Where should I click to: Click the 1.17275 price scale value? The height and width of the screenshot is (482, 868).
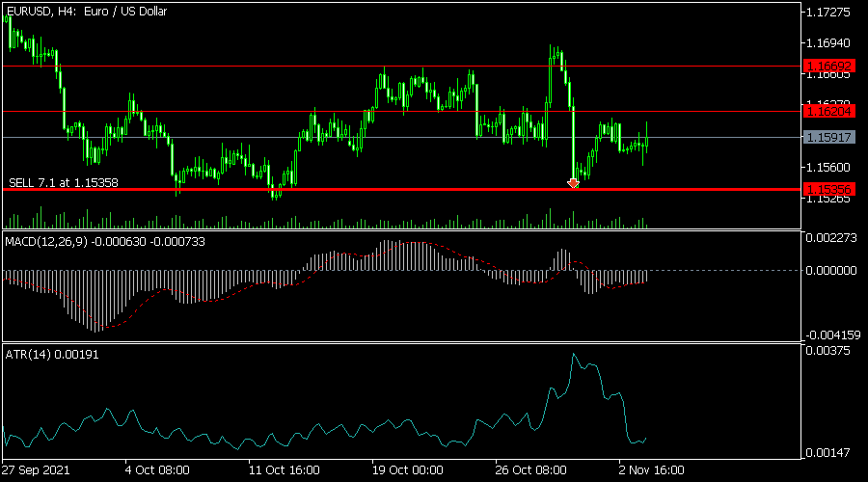[x=828, y=13]
